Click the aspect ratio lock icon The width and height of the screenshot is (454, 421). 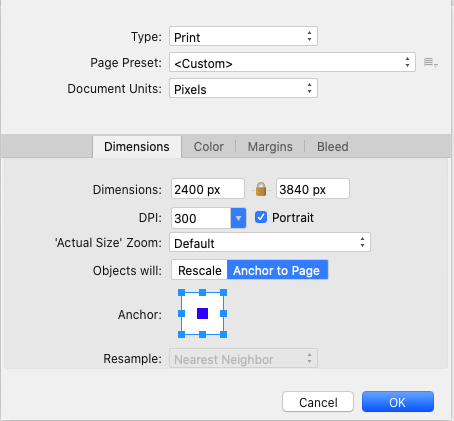tap(261, 189)
